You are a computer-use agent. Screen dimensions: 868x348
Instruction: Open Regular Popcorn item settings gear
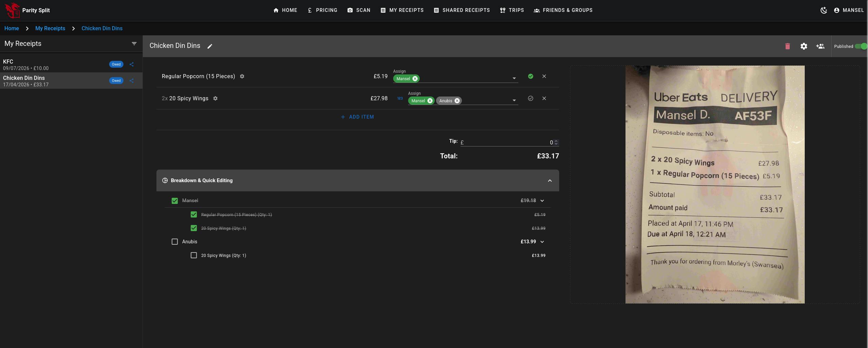pyautogui.click(x=242, y=76)
